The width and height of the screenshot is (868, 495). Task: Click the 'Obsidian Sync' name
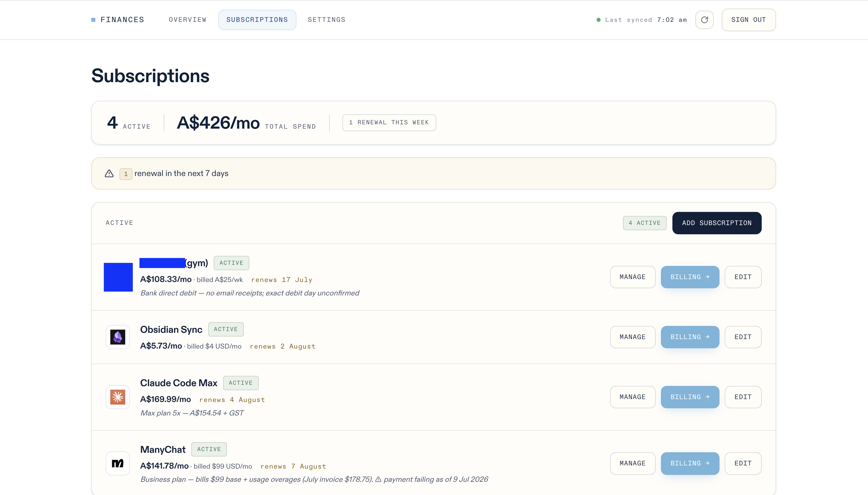point(171,329)
